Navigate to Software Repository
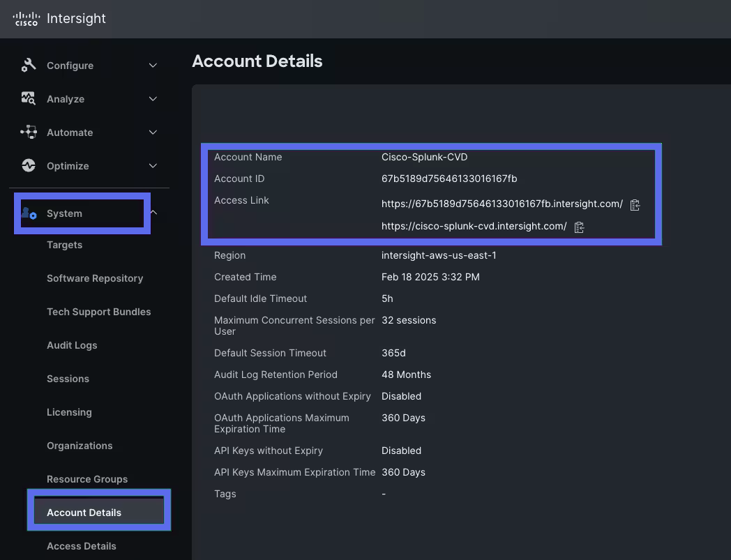This screenshot has width=731, height=560. [95, 278]
